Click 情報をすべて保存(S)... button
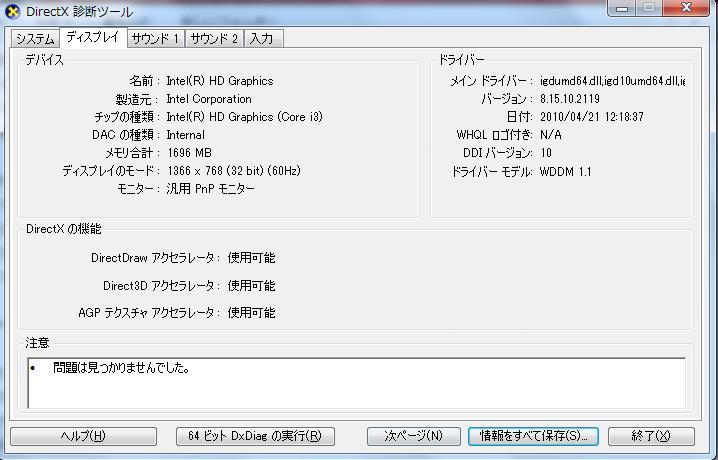 point(533,436)
